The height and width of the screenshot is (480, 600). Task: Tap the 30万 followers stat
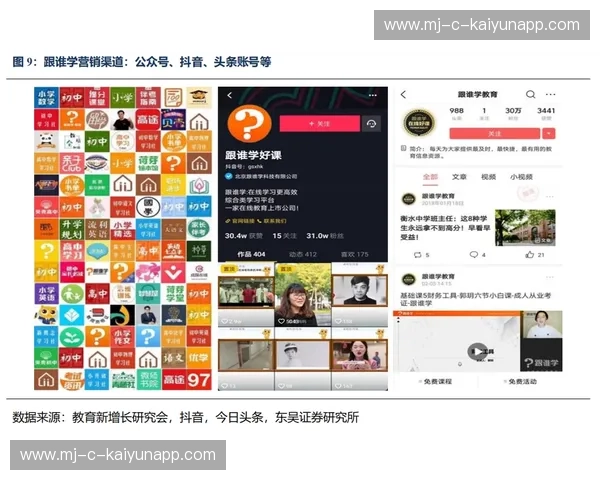[513, 113]
